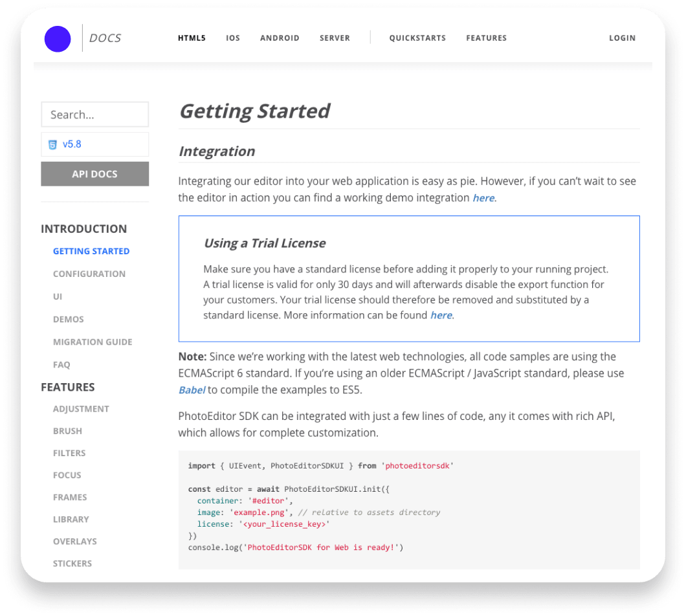The width and height of the screenshot is (686, 616).
Task: Click the working demo 'here' link
Action: tap(483, 198)
